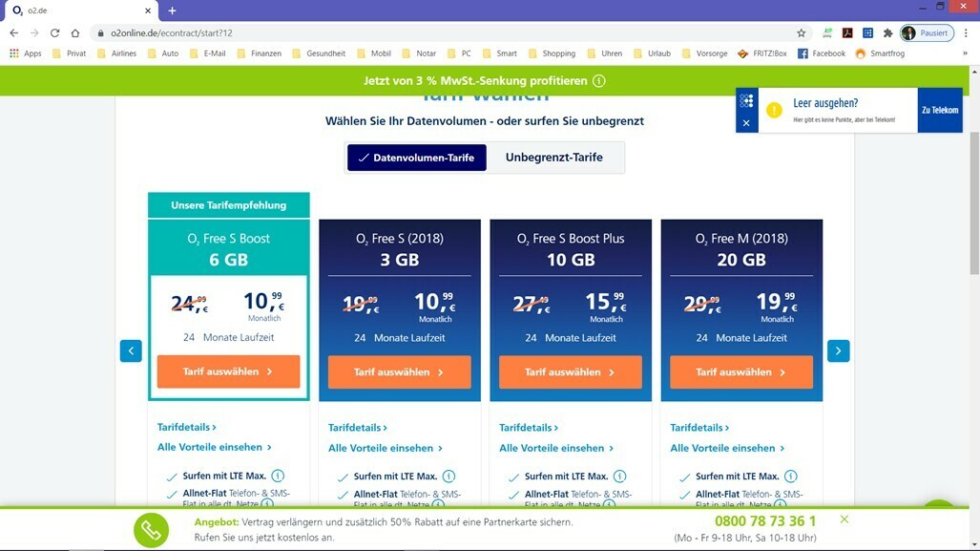Select the o2.de tab title
The image size is (980, 551).
(x=37, y=11)
